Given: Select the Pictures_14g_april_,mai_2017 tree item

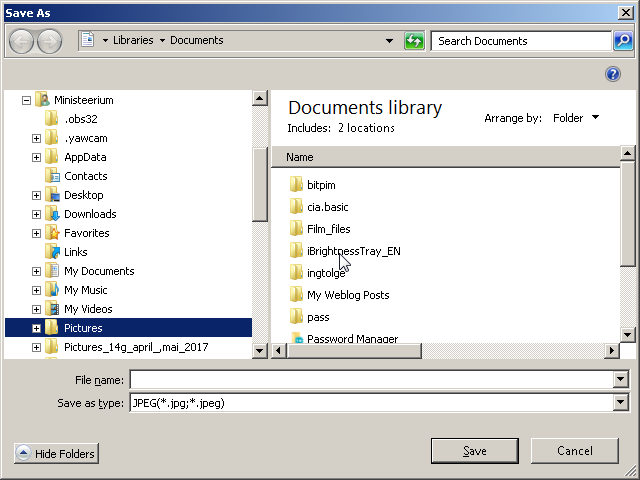Looking at the screenshot, I should coord(136,347).
